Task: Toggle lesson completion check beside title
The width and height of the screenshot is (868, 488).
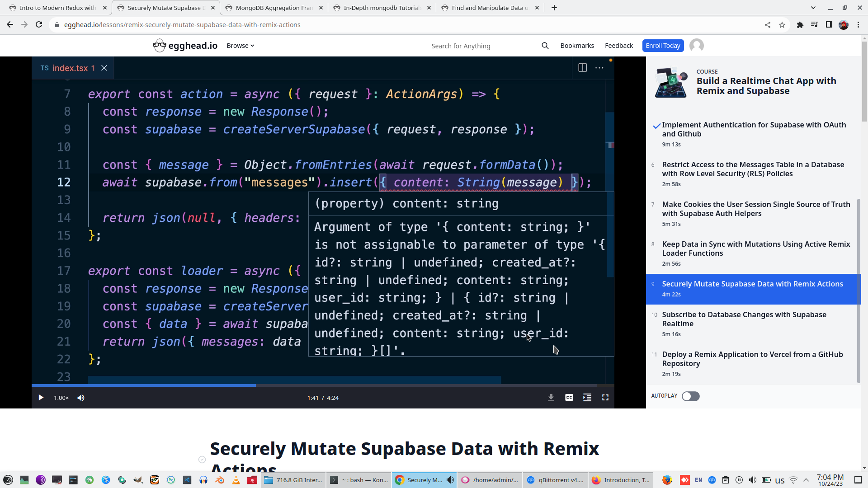Action: point(202,460)
